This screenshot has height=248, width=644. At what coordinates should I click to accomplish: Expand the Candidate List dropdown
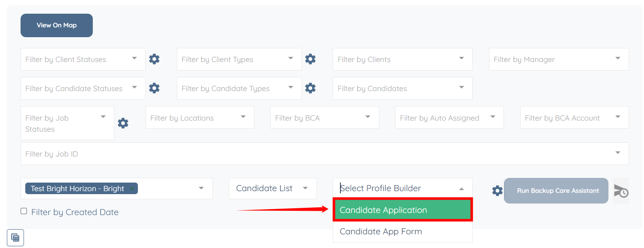pos(272,189)
